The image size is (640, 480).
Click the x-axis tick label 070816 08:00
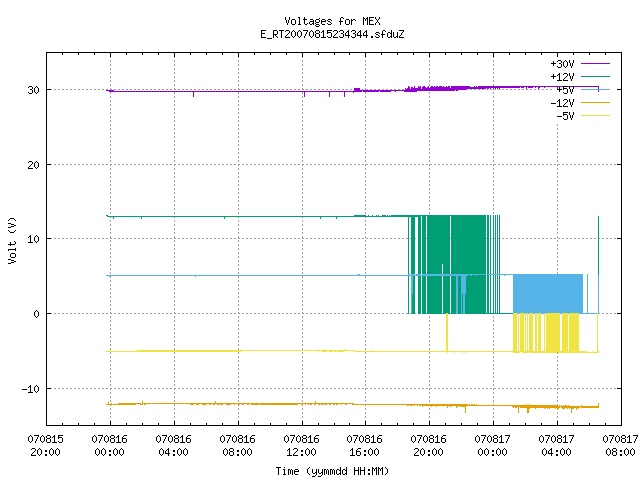(x=238, y=446)
